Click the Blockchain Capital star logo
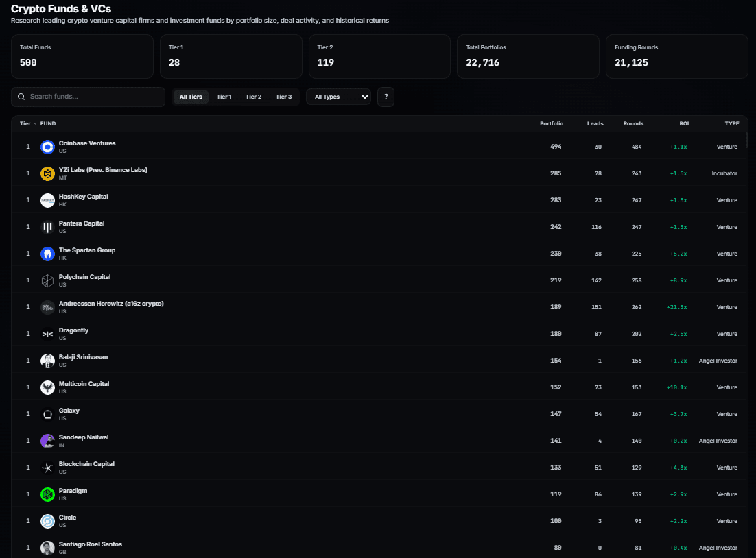756x558 pixels. (47, 468)
